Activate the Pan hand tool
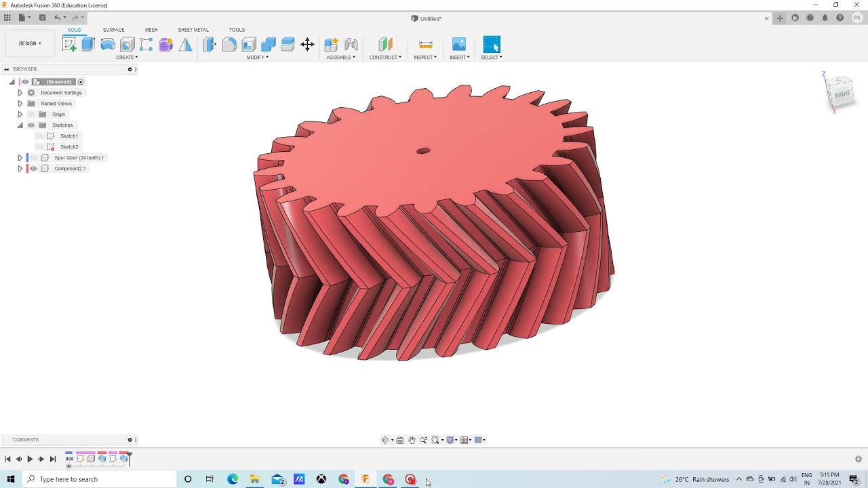The height and width of the screenshot is (488, 868). click(412, 440)
